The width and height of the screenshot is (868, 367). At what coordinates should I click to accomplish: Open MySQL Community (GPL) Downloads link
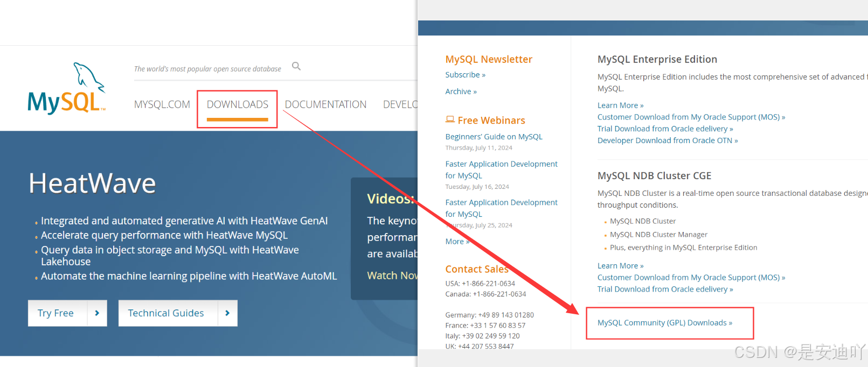pyautogui.click(x=665, y=323)
